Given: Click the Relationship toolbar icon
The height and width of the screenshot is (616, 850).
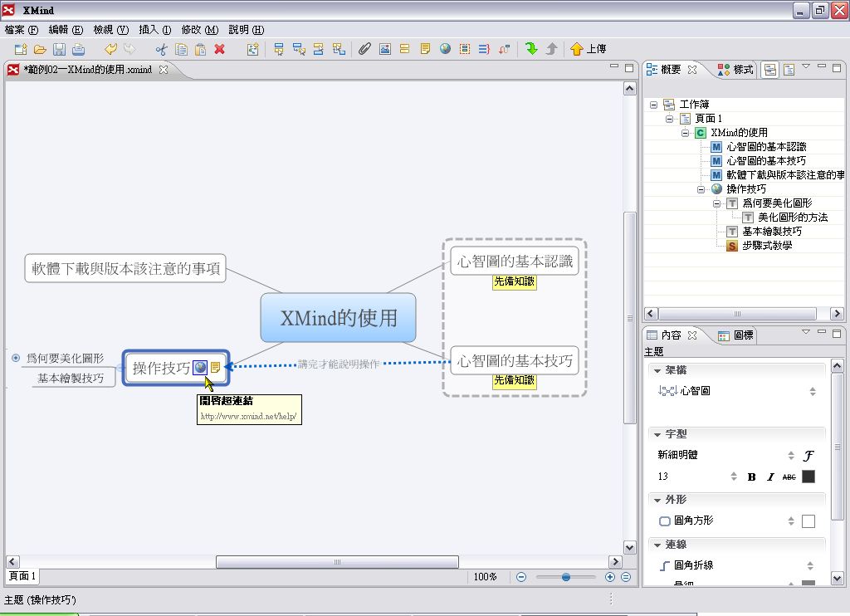Looking at the screenshot, I should tap(504, 49).
